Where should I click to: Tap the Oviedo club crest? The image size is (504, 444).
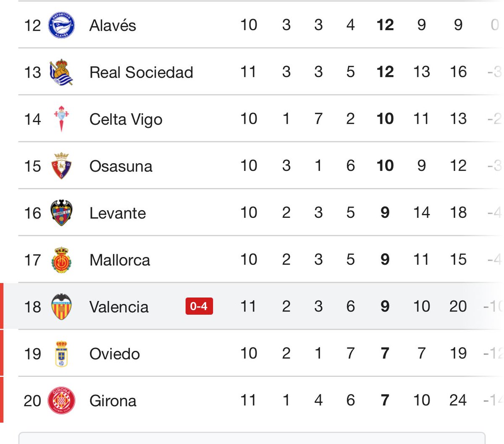[x=62, y=354]
